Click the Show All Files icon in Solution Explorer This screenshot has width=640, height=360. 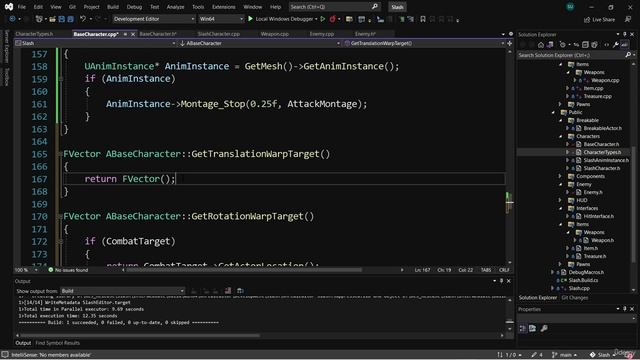point(594,45)
